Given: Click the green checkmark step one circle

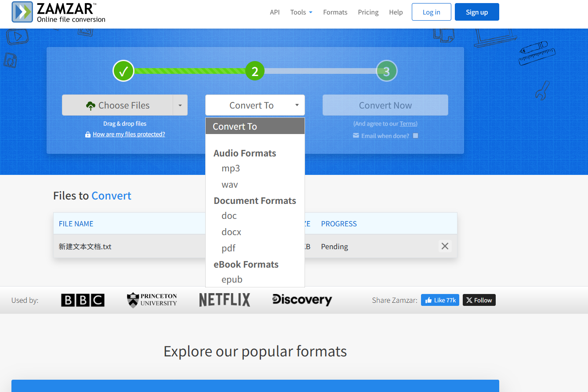Looking at the screenshot, I should pos(123,71).
